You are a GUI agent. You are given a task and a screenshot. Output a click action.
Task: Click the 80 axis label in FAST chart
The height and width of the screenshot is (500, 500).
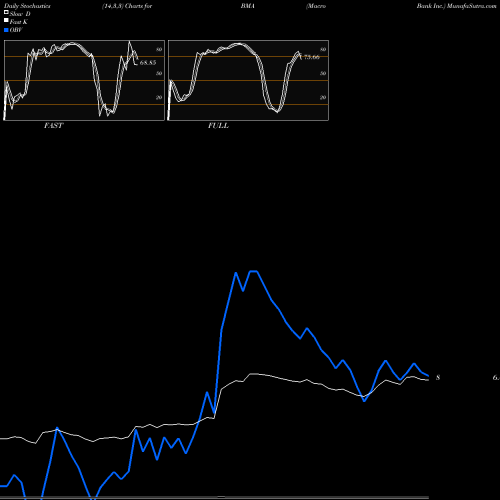click(x=159, y=49)
